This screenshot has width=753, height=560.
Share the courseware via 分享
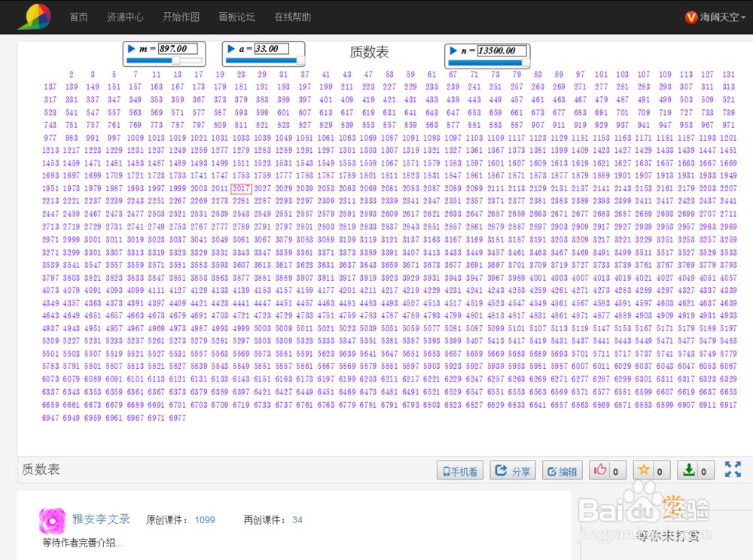click(512, 469)
